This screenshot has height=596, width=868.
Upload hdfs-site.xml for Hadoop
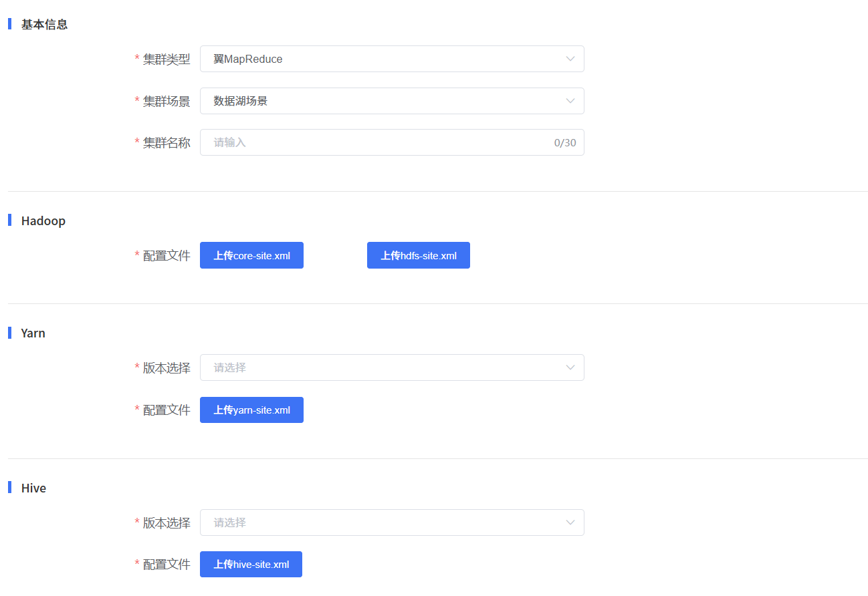419,255
